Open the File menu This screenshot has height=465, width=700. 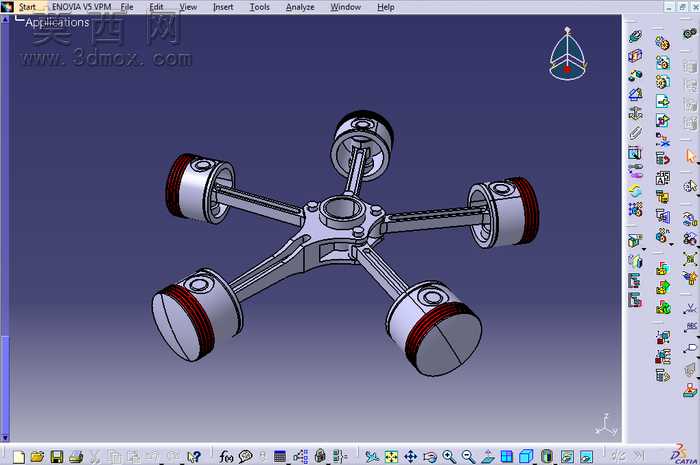[127, 7]
